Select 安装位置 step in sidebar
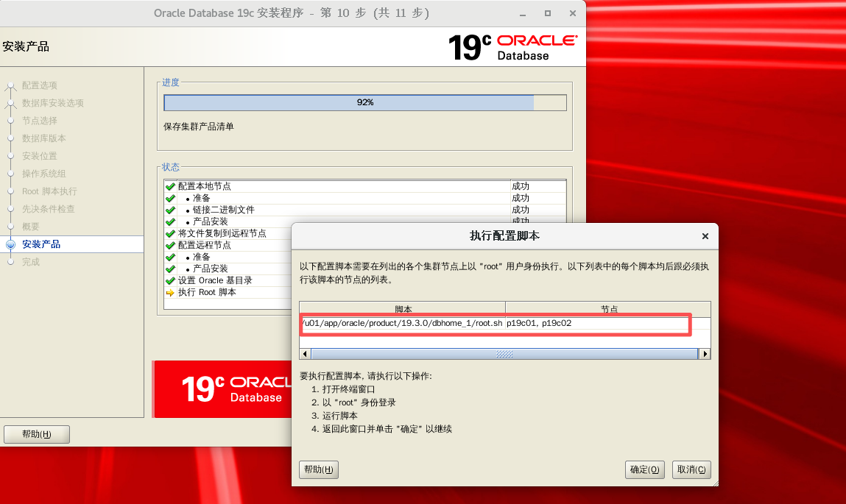Screen dimensions: 846x504 click(x=39, y=156)
